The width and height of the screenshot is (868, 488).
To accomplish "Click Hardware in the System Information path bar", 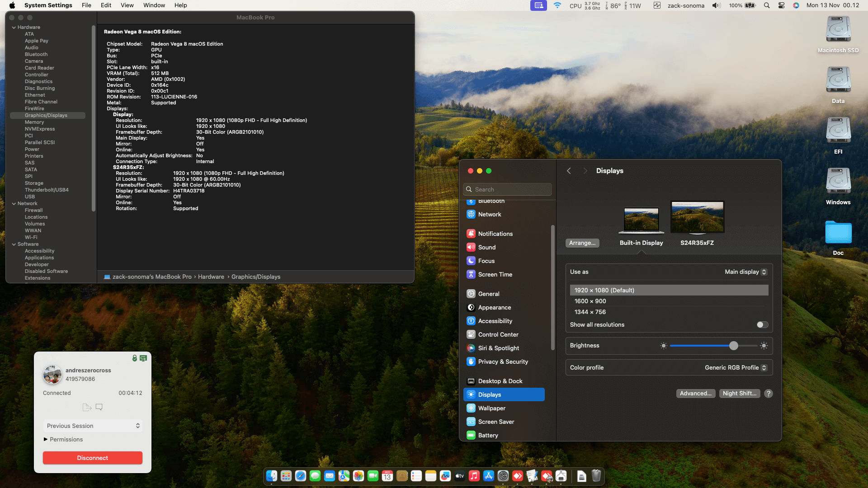I will [x=211, y=277].
